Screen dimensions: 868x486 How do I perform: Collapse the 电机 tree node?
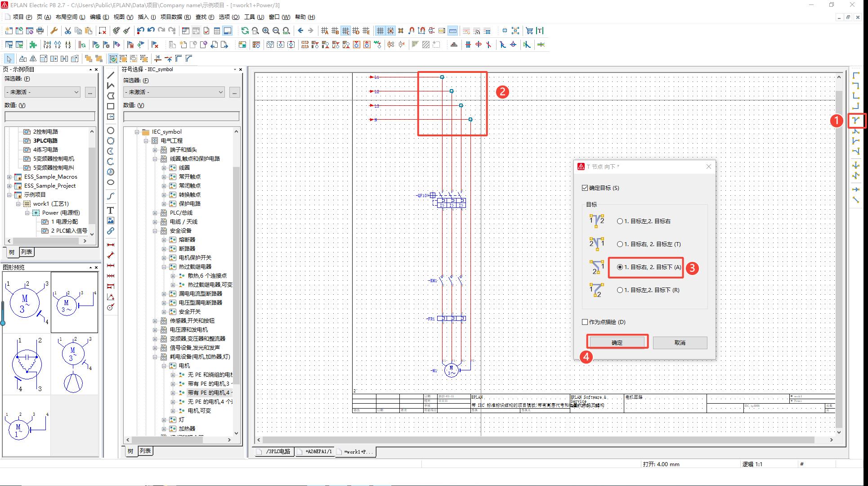click(x=164, y=366)
